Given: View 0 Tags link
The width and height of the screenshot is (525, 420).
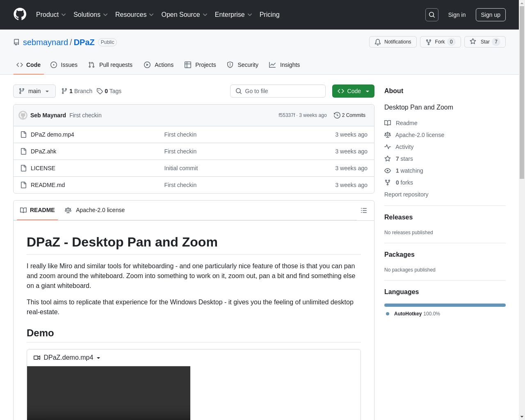Looking at the screenshot, I should pyautogui.click(x=109, y=91).
